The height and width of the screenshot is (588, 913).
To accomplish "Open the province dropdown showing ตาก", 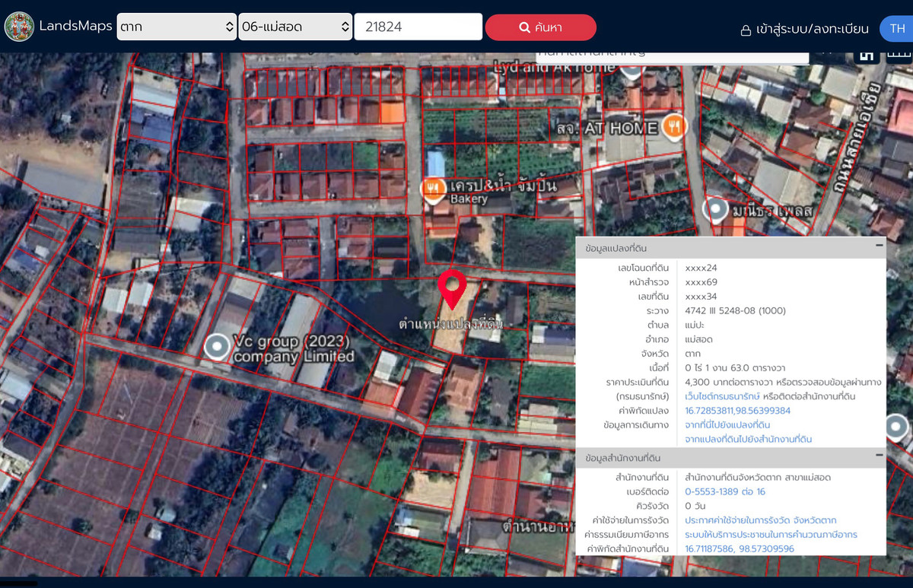I will 177,27.
